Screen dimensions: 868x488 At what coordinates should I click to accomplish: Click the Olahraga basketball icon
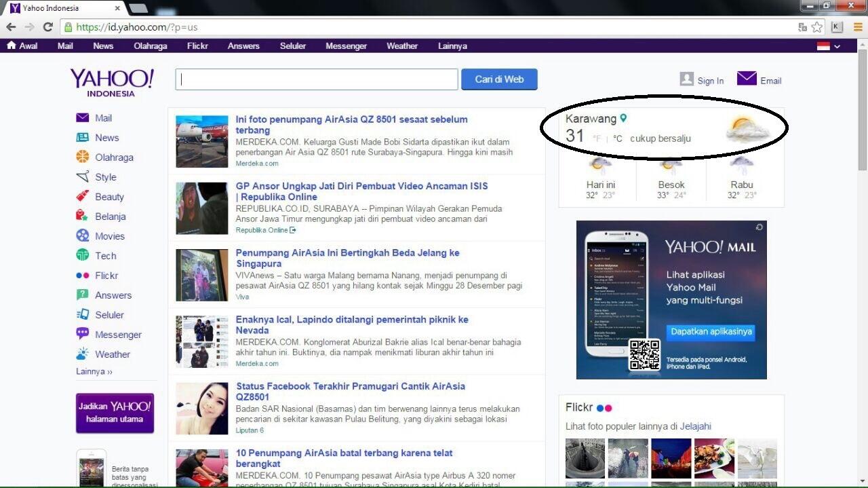pyautogui.click(x=83, y=157)
